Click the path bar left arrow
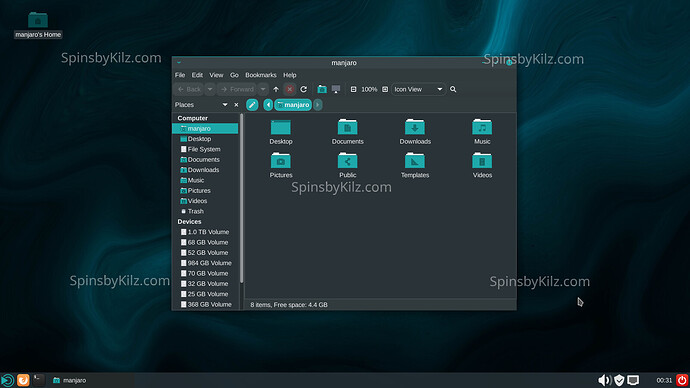 tap(268, 105)
